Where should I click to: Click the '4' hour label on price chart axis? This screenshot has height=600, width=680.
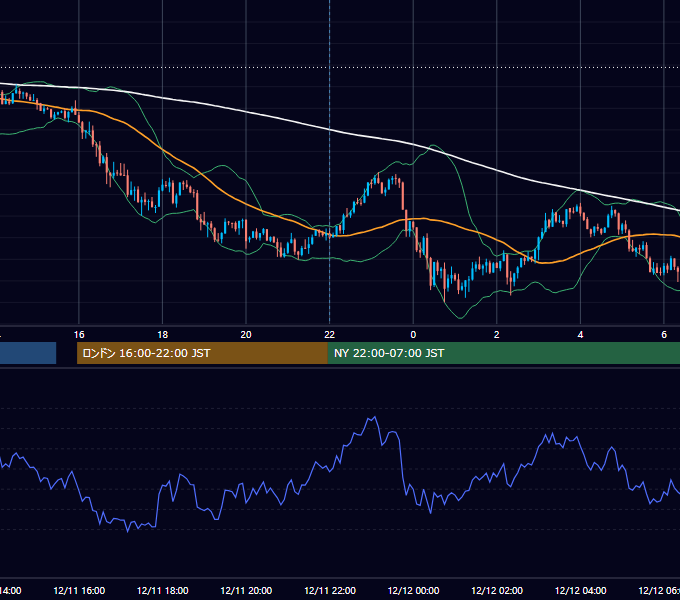580,335
